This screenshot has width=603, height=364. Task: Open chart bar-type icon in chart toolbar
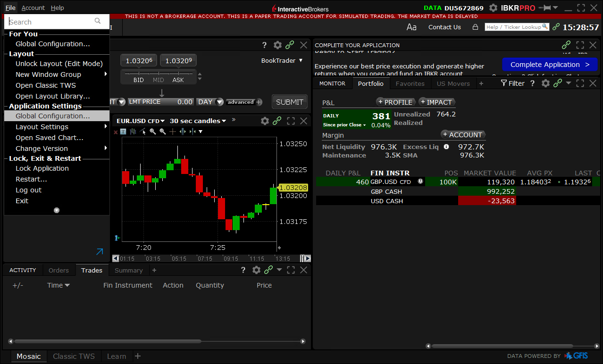pos(133,132)
